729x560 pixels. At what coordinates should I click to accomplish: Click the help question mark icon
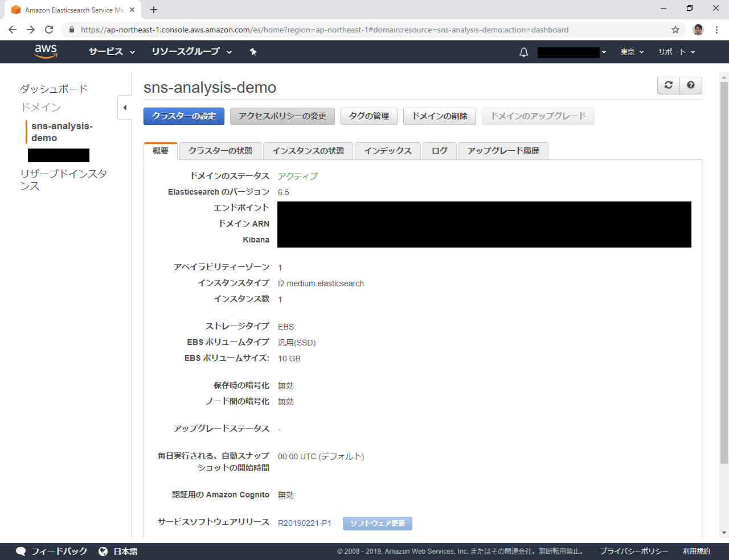(691, 85)
